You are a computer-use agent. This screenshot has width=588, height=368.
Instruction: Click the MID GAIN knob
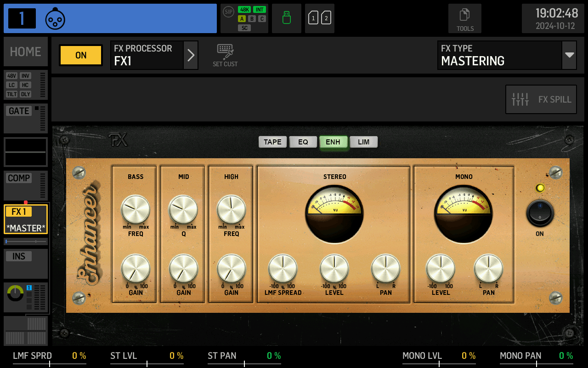coord(184,269)
